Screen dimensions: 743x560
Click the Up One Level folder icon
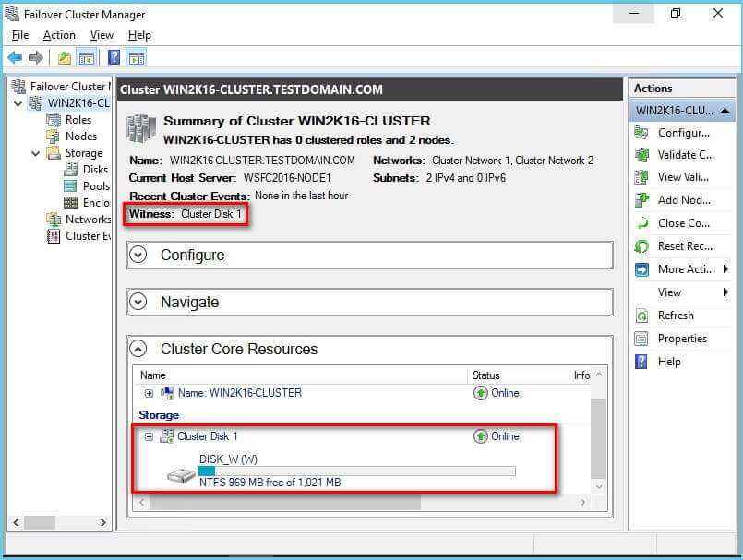64,58
